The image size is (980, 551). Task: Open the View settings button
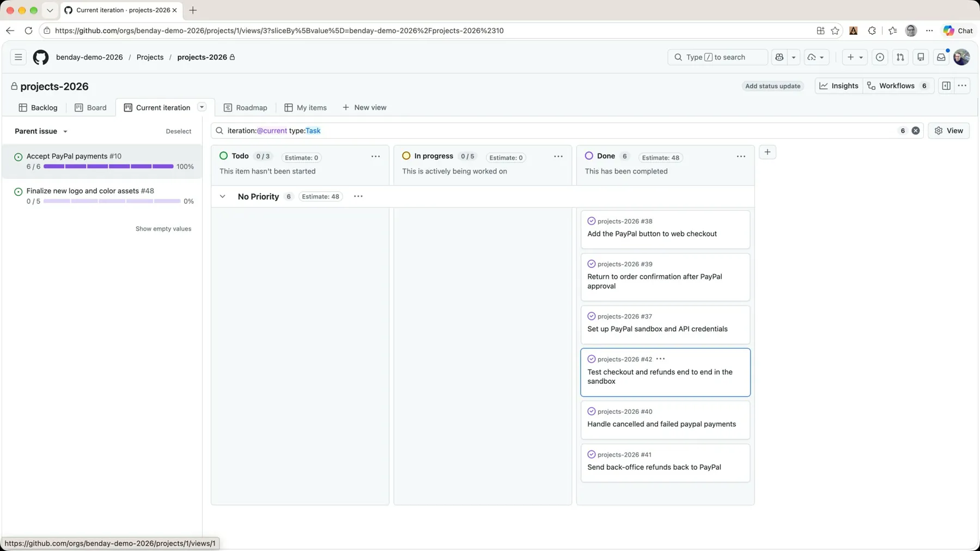pyautogui.click(x=948, y=131)
